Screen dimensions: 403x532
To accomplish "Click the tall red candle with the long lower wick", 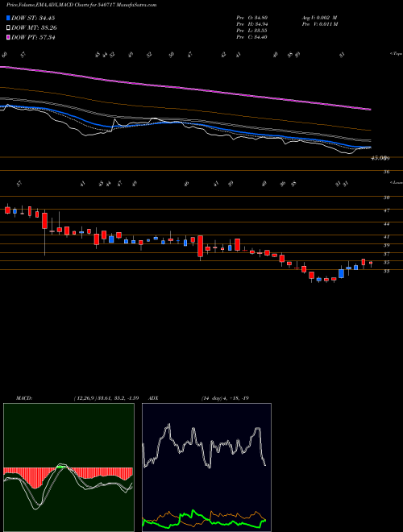I will pyautogui.click(x=44, y=233).
